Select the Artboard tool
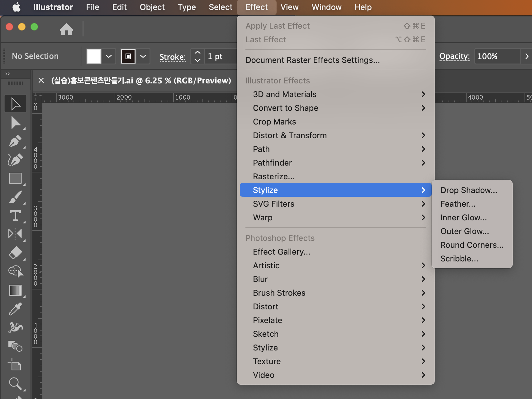This screenshot has height=399, width=532. [15, 364]
